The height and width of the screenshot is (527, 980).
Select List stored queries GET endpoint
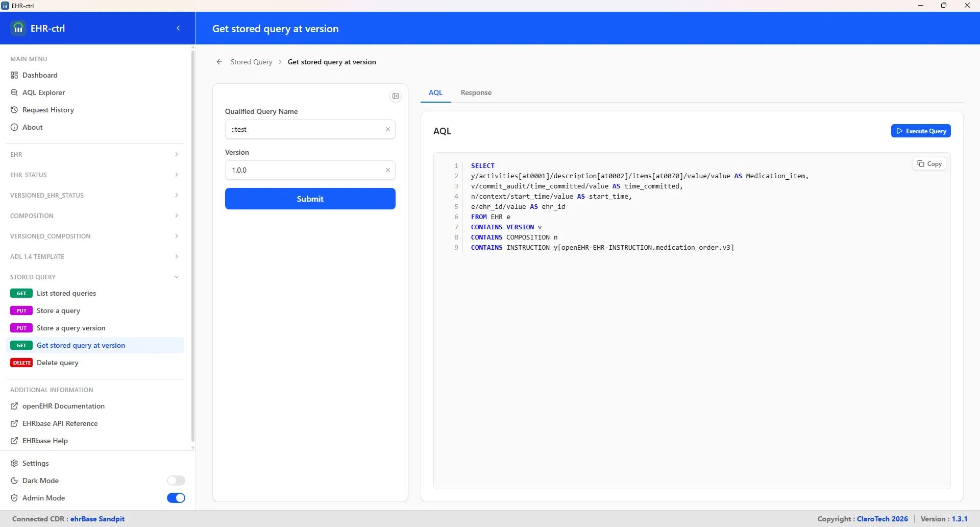[95, 293]
